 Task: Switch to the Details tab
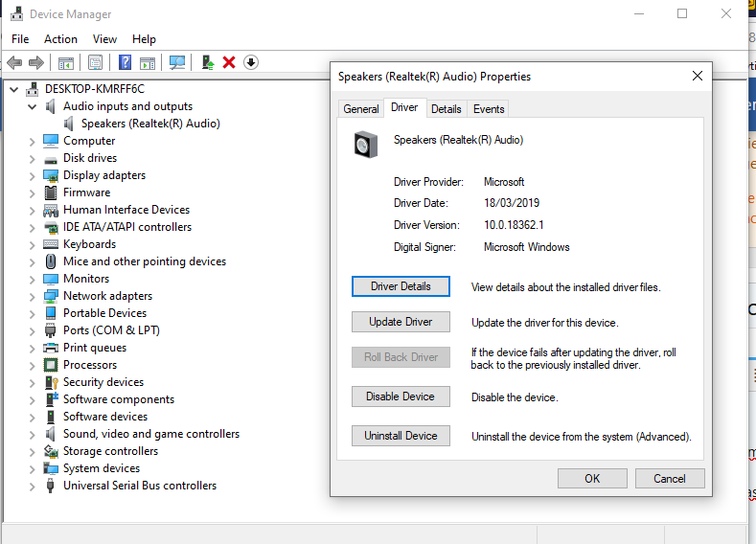click(446, 109)
